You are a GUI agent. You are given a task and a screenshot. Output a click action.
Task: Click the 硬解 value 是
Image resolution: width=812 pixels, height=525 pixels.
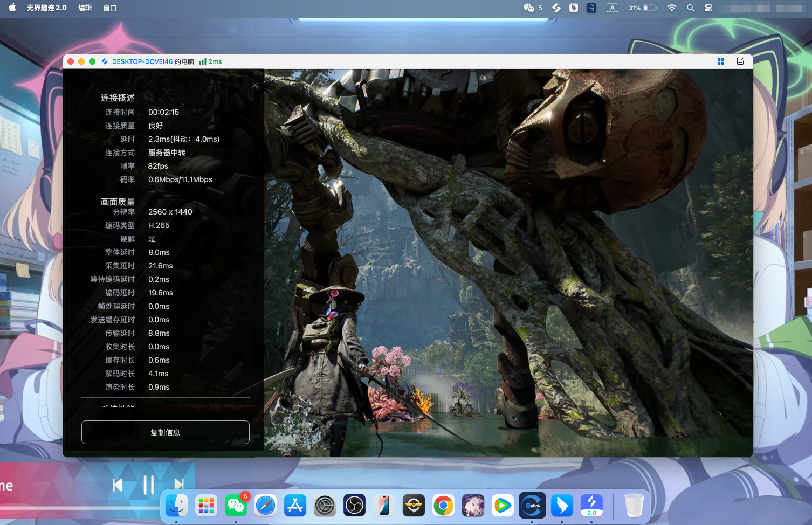tap(152, 239)
